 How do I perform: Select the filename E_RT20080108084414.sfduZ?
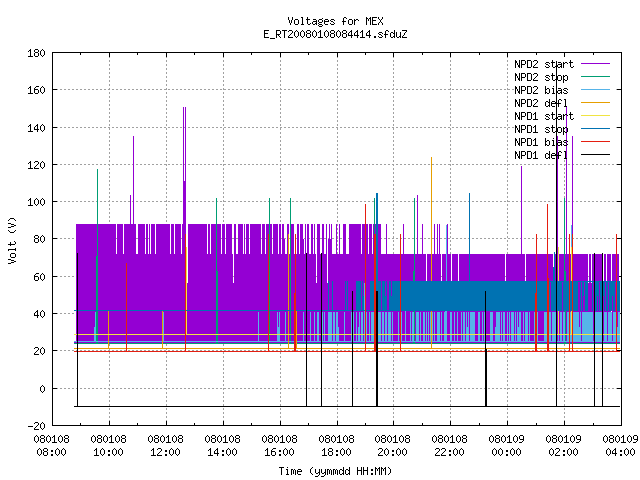335,34
